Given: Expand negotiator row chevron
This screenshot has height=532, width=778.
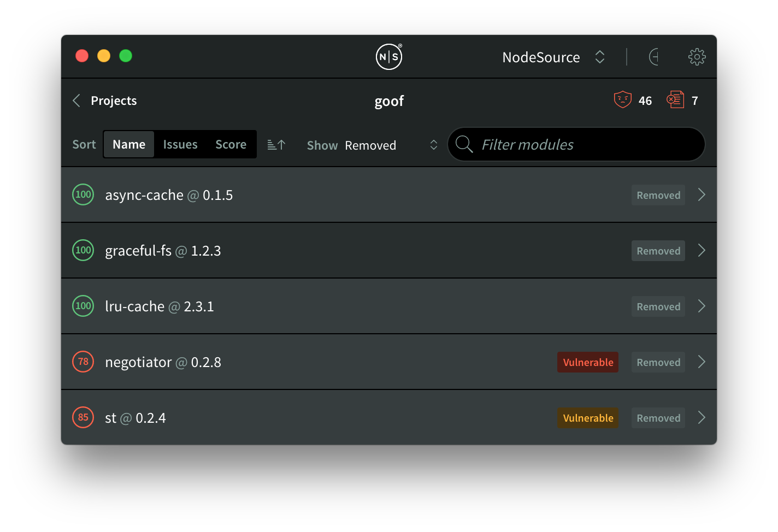Looking at the screenshot, I should (x=702, y=362).
